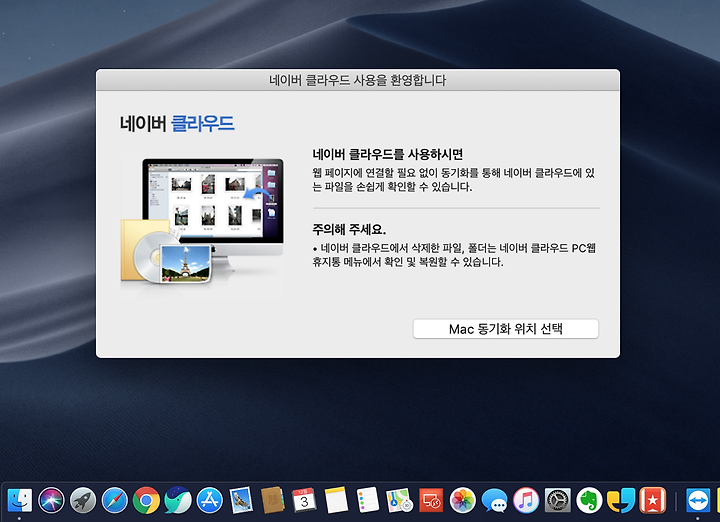The height and width of the screenshot is (522, 720).
Task: Open the red Remote Desktop icon
Action: [x=431, y=500]
